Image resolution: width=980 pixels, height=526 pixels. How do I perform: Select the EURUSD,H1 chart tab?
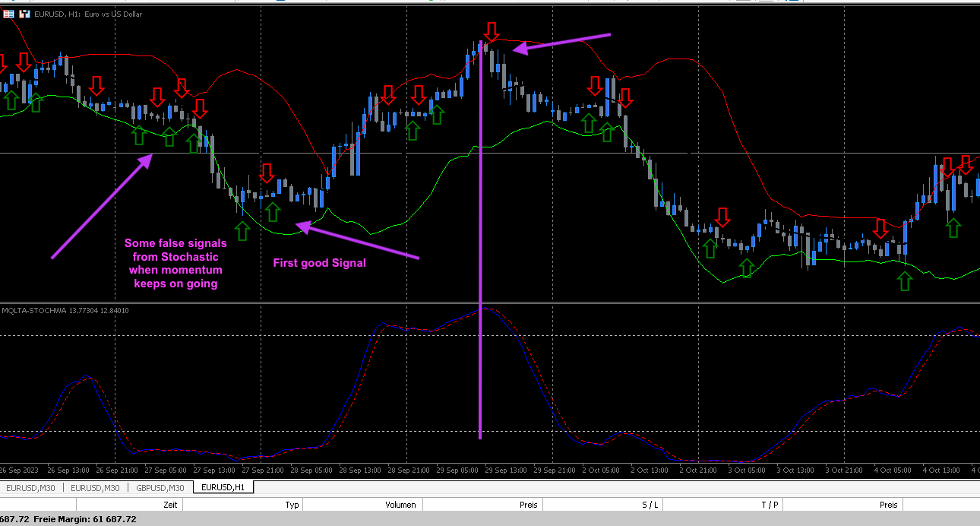pyautogui.click(x=223, y=487)
